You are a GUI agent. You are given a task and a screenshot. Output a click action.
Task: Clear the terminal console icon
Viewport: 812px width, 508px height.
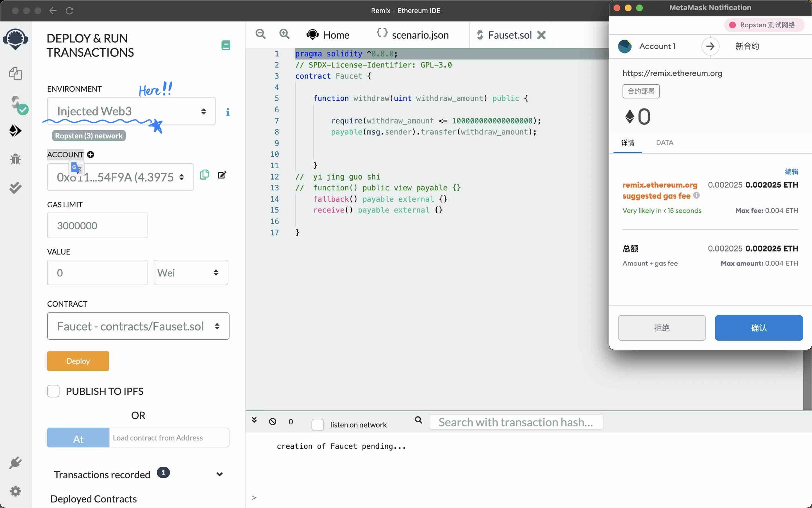click(x=272, y=421)
